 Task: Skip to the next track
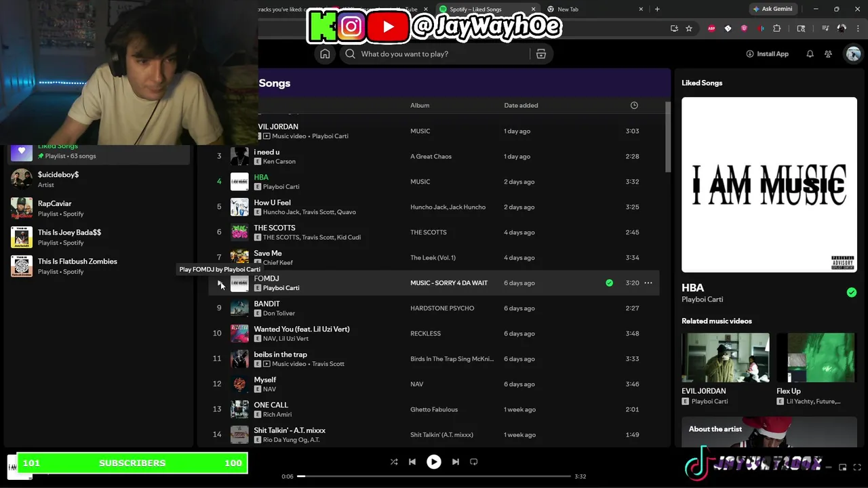(456, 462)
